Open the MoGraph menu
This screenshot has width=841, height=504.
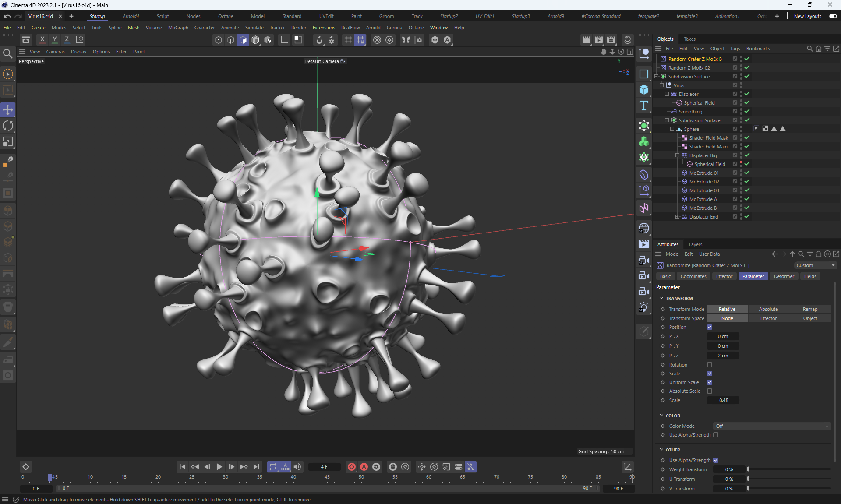(x=178, y=28)
